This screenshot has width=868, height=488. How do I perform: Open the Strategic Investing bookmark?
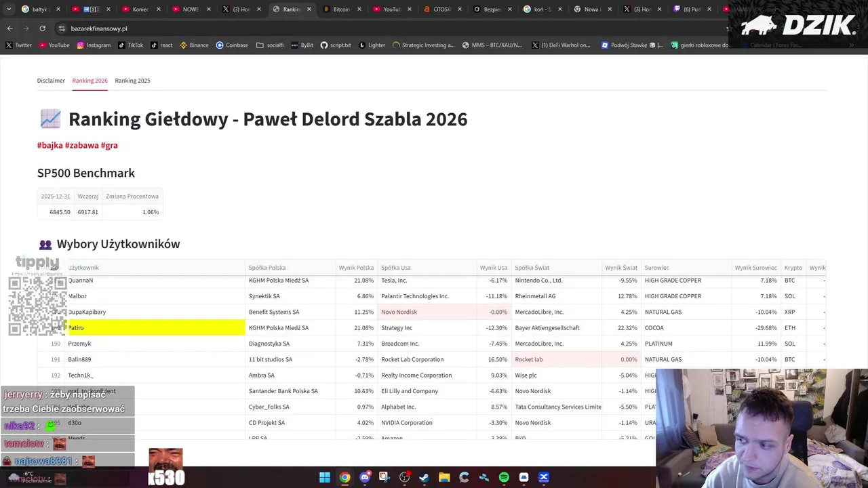tap(423, 45)
